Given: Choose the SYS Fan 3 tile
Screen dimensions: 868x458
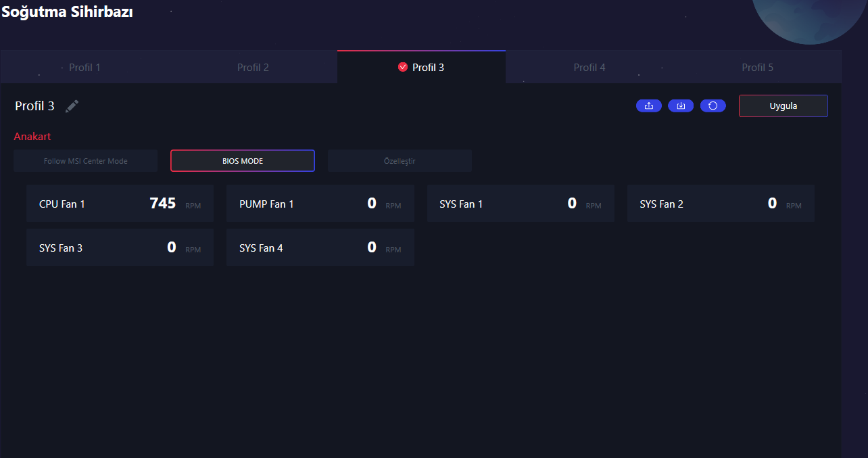Looking at the screenshot, I should (120, 248).
